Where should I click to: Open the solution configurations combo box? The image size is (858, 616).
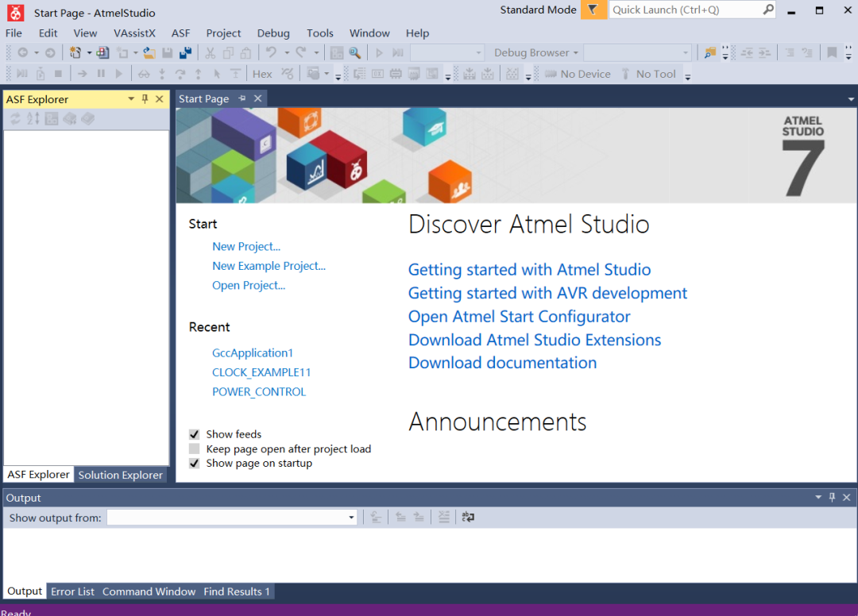click(x=447, y=53)
